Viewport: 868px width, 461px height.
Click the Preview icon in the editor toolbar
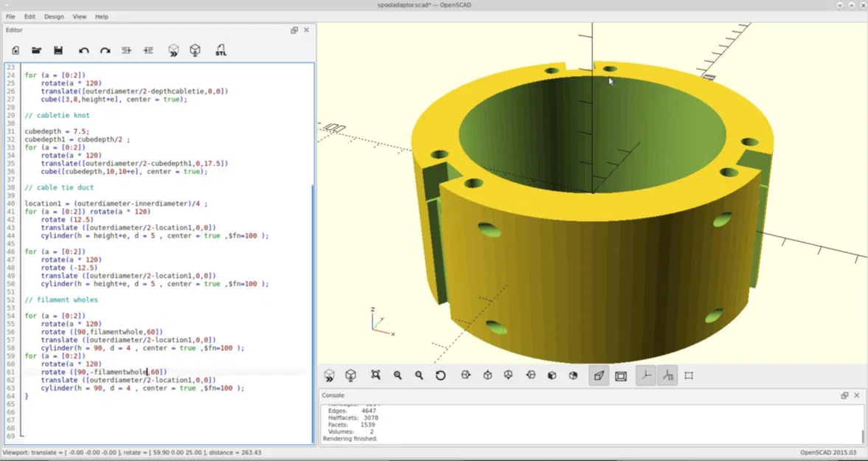[173, 50]
